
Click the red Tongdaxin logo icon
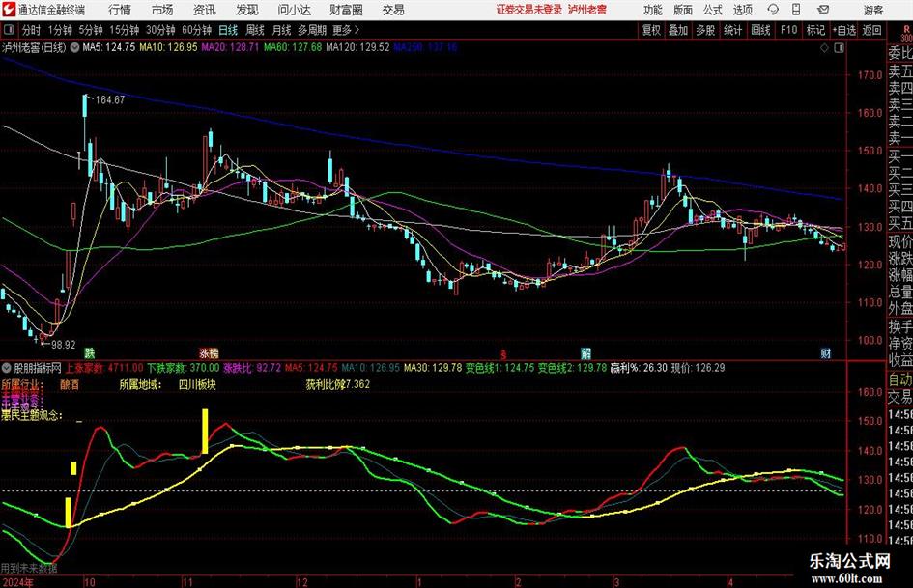8,10
